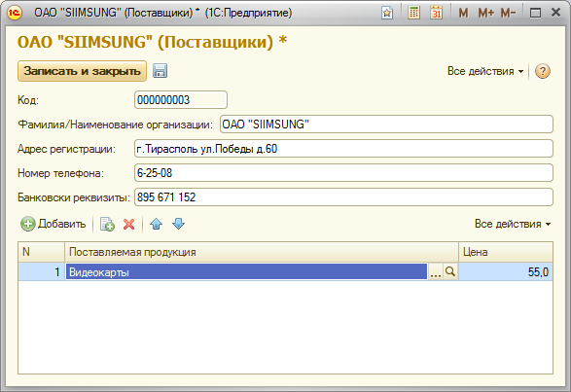Open item with magnifier icon in Видеокарты row
This screenshot has height=392, width=571.
point(450,271)
